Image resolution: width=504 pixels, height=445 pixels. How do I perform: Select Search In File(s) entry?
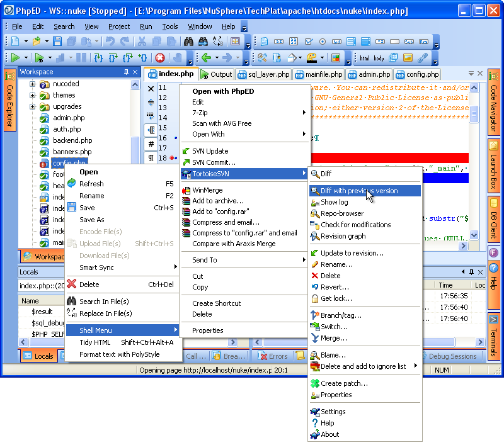point(122,301)
